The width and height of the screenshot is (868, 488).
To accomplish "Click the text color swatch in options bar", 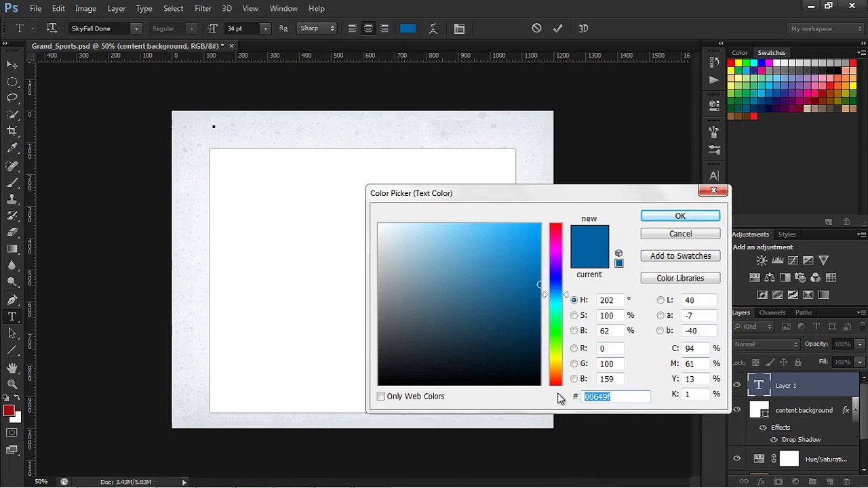I will [408, 28].
